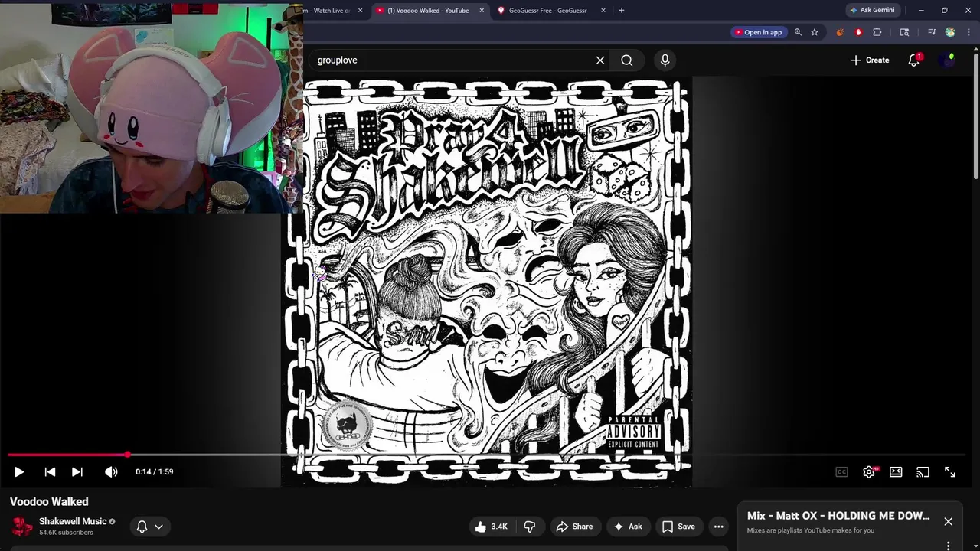The width and height of the screenshot is (980, 551).
Task: Switch to the Watch Live browser tab
Action: pos(328,11)
